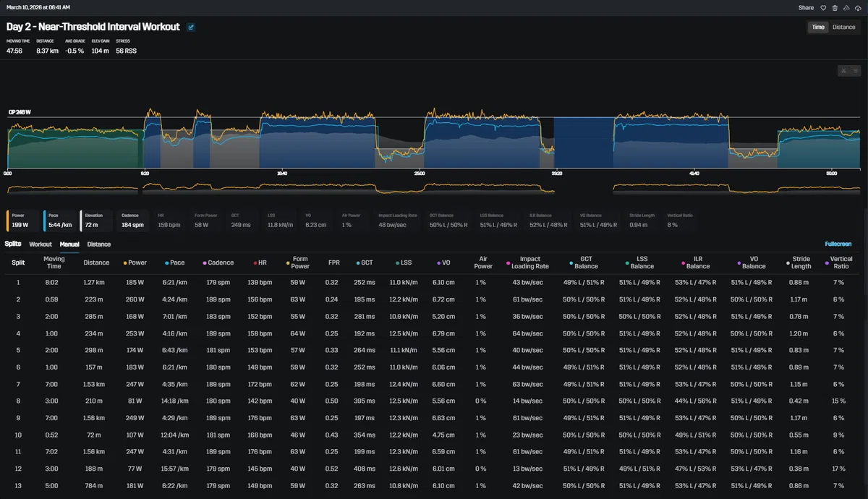Delete the activity using the trash icon
Screen dimensions: 868x499
pyautogui.click(x=835, y=7)
